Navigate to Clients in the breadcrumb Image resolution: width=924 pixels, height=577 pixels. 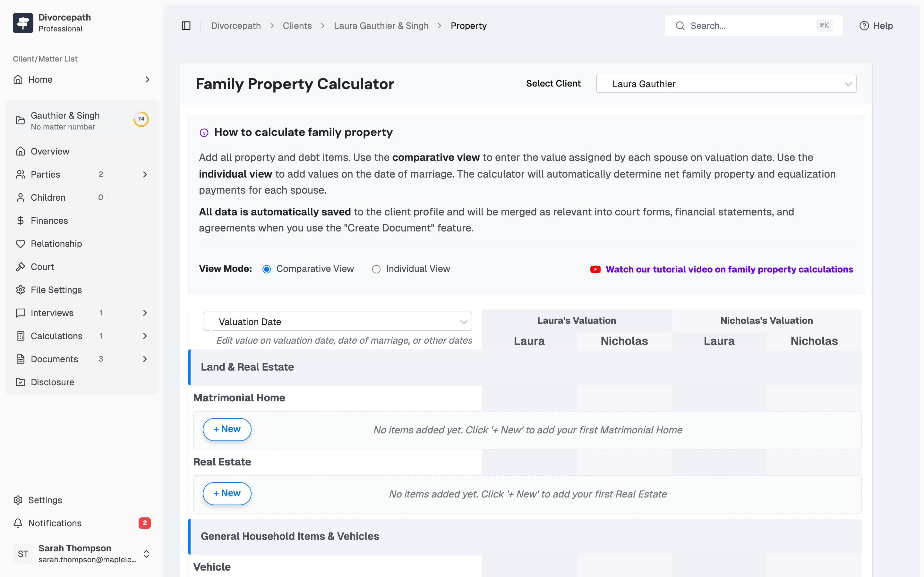(x=297, y=26)
